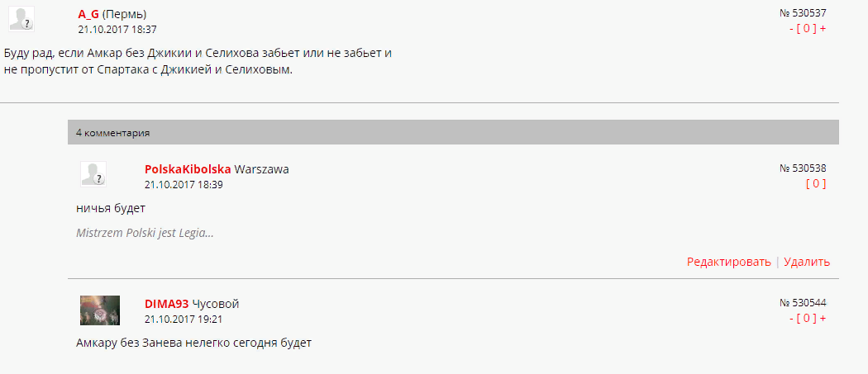The height and width of the screenshot is (374, 868).
Task: Click the 21.10.2017 18:37 post timestamp
Action: coord(117,29)
